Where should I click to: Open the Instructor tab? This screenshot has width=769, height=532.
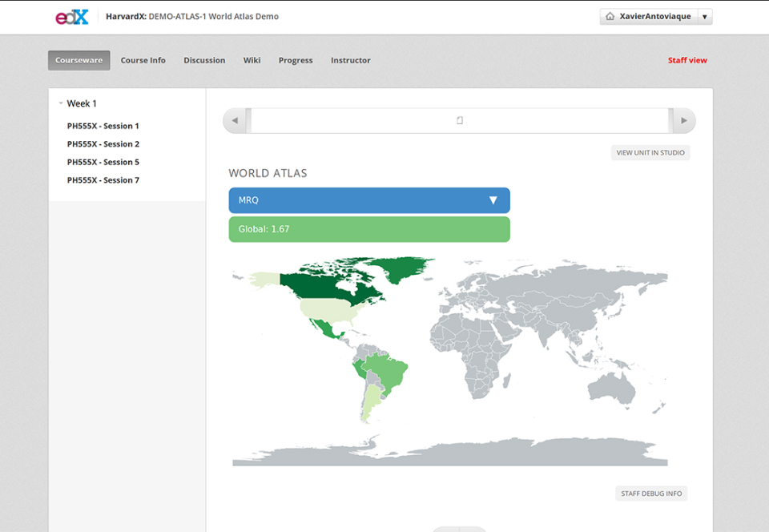click(351, 60)
